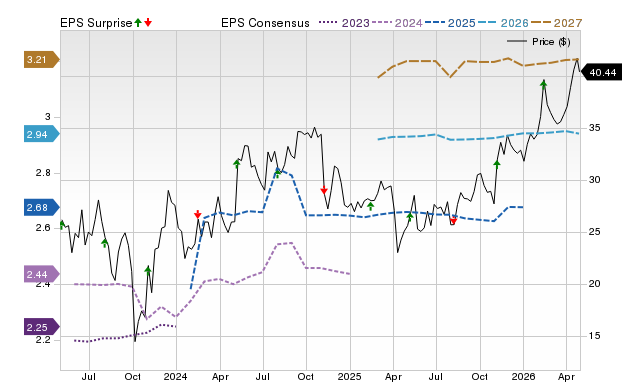Click the red surprise arrow between 2024 and April 2024
Image resolution: width=640 pixels, height=382 pixels.
tap(198, 214)
